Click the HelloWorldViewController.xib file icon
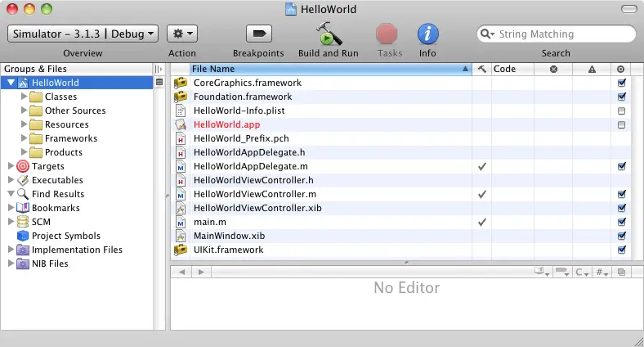 [x=181, y=208]
